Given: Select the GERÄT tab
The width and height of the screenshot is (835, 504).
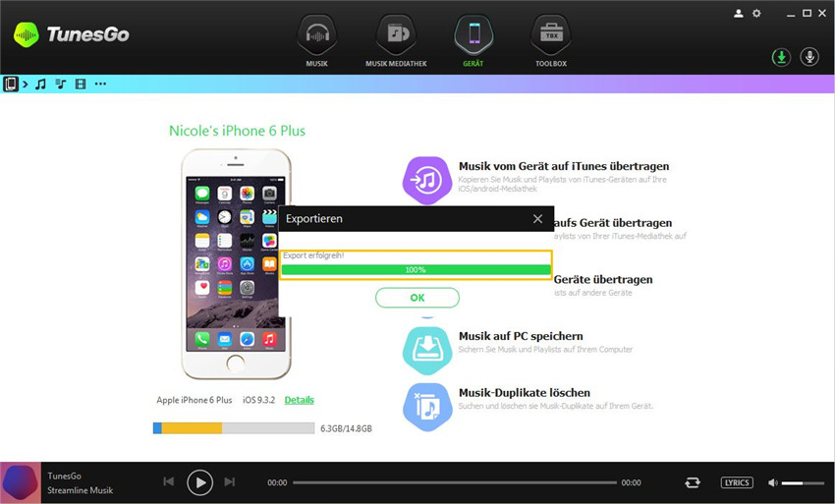Looking at the screenshot, I should [473, 41].
